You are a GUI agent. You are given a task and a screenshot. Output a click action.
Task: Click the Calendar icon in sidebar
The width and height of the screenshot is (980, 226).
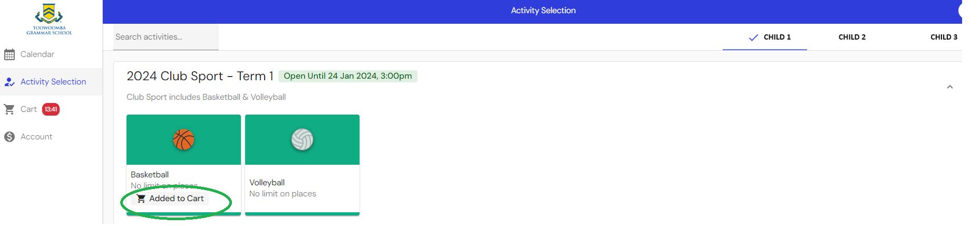[9, 54]
